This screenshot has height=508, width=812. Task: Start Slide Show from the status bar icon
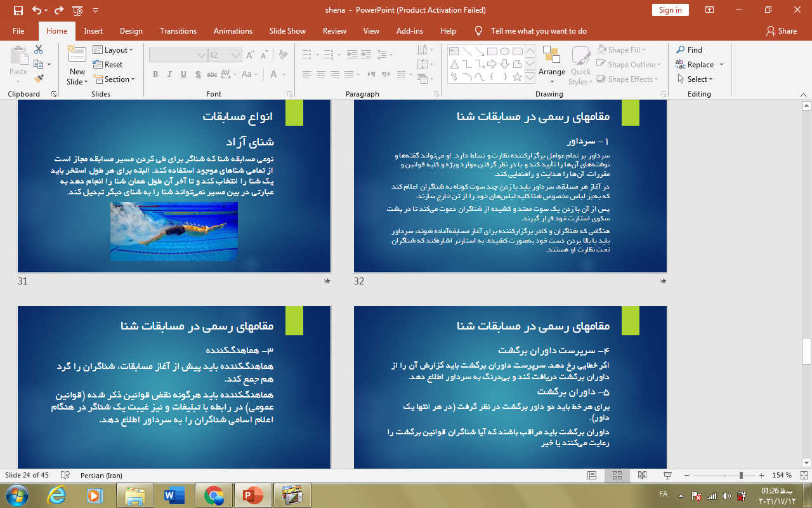point(667,475)
